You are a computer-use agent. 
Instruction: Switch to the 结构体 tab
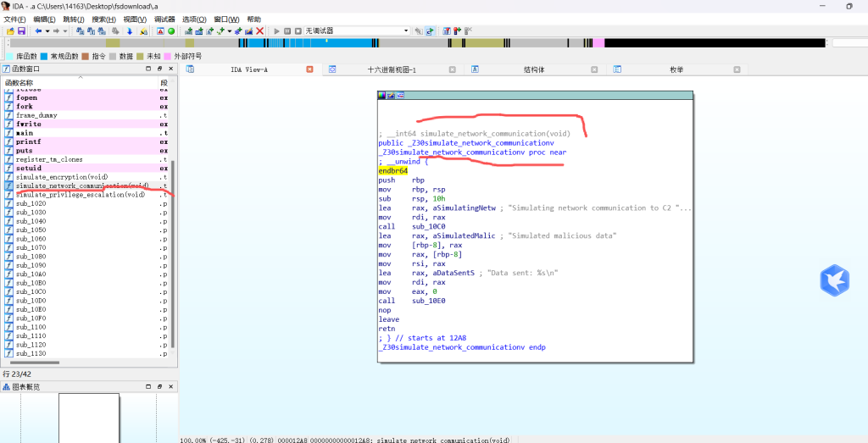534,69
